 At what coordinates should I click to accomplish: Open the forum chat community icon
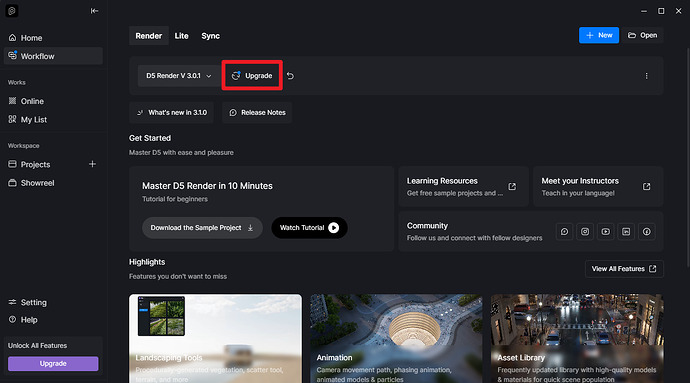click(564, 232)
